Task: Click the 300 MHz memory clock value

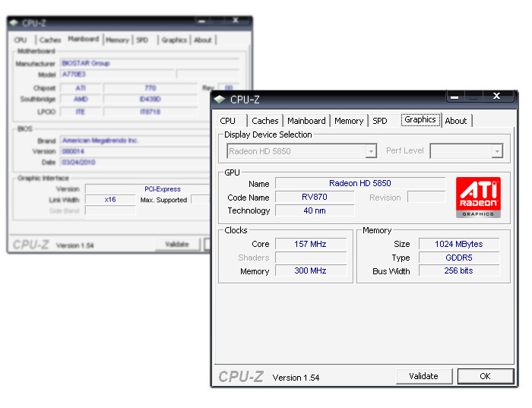Action: coord(310,270)
